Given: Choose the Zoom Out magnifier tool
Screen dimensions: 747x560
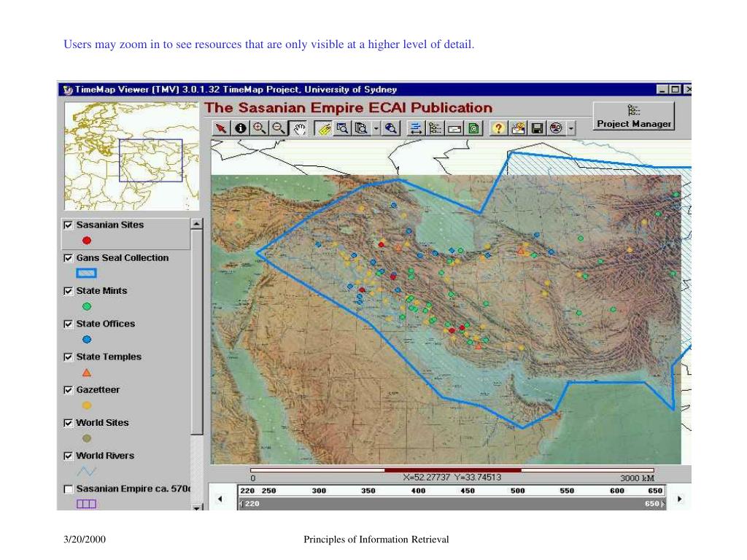Looking at the screenshot, I should click(x=279, y=128).
